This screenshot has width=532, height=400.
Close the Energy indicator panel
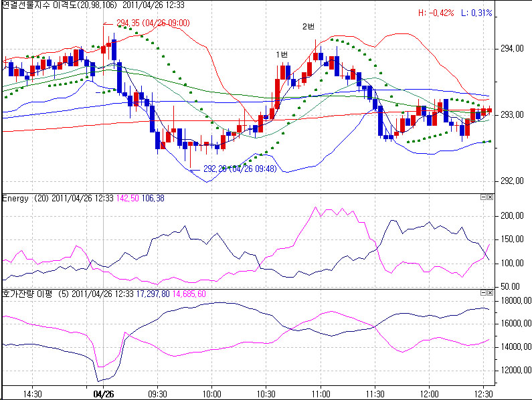(x=490, y=197)
